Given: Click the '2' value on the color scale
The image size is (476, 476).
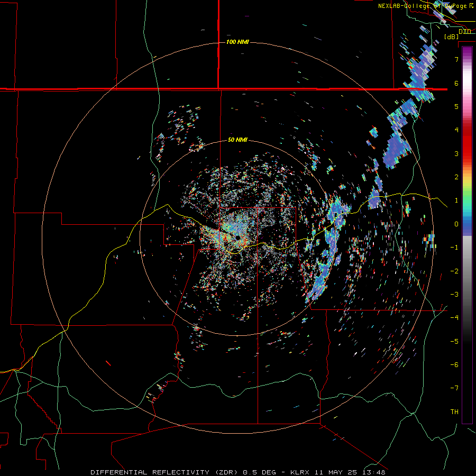Looking at the screenshot, I should coord(456,177).
